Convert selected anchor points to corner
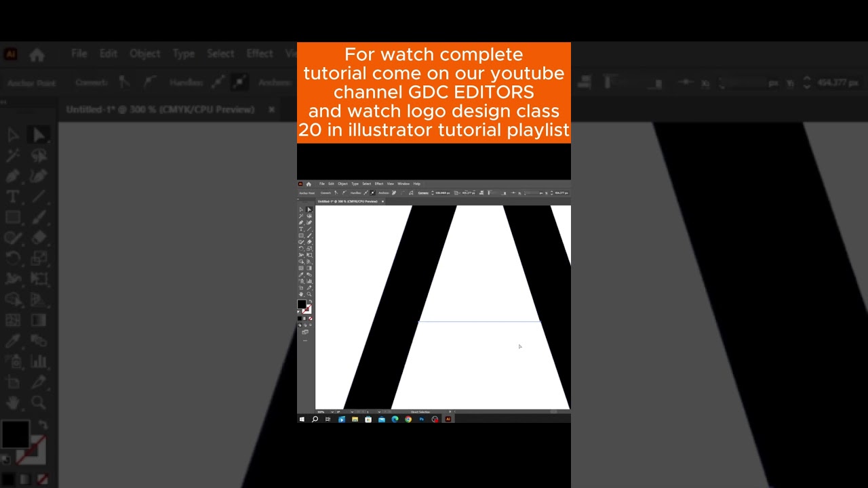868x488 pixels. pyautogui.click(x=336, y=192)
